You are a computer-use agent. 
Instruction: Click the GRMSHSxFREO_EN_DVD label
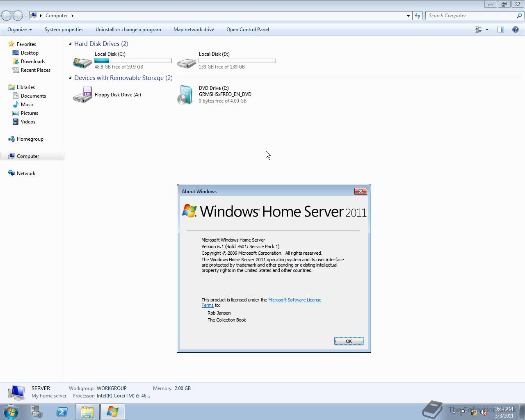(x=225, y=94)
